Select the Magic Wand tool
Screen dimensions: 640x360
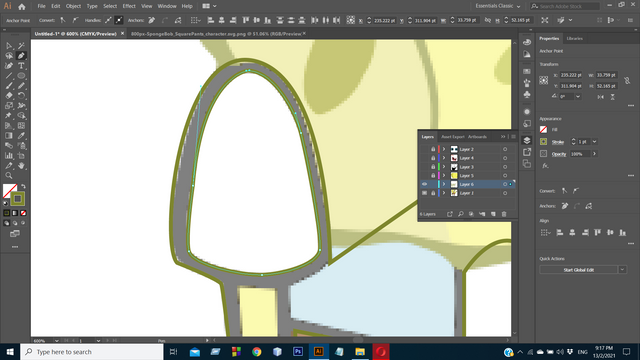[x=21, y=46]
